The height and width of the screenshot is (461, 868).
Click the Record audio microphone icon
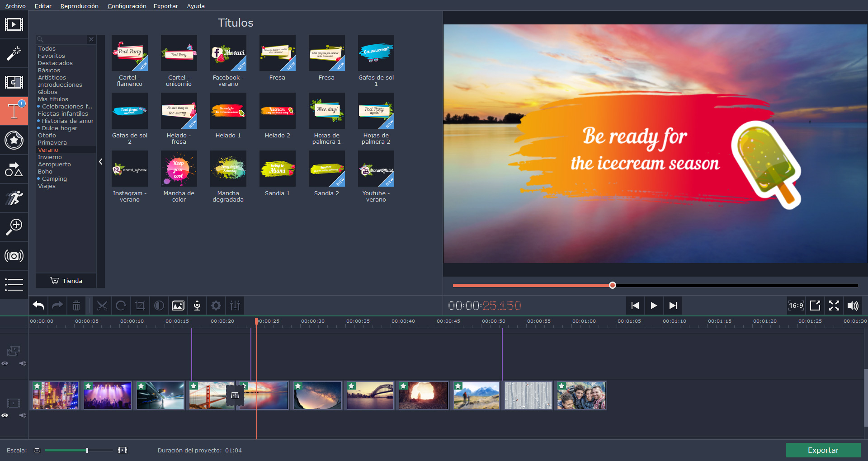click(x=197, y=306)
